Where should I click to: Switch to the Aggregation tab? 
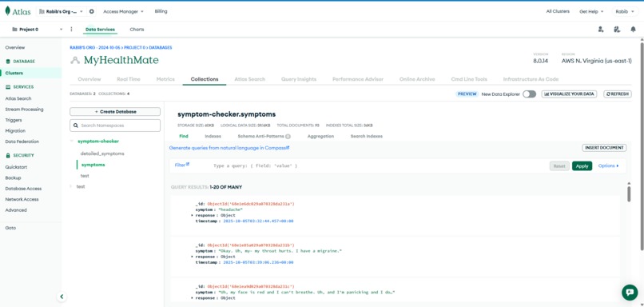click(320, 136)
